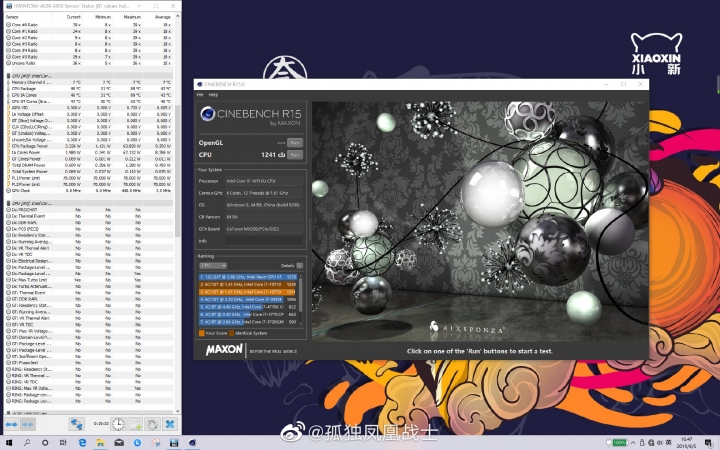The width and height of the screenshot is (720, 450).
Task: Open the volume speaker tray icon
Action: 660,443
